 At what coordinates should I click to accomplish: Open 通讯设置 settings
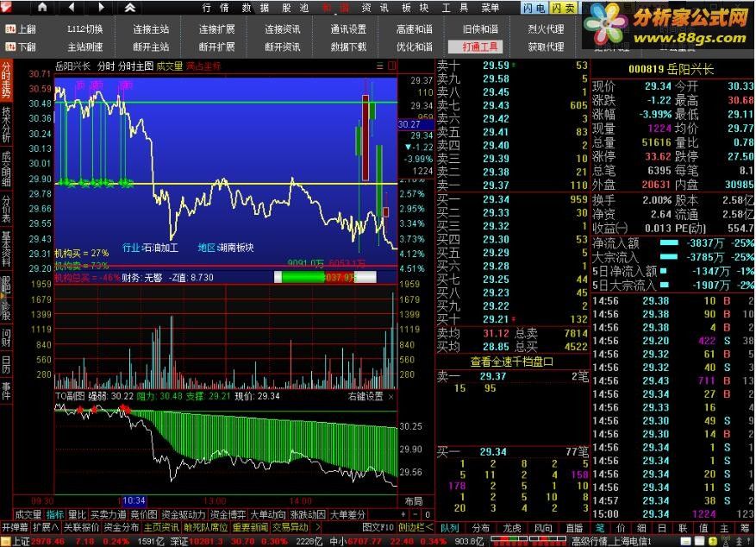tap(348, 29)
